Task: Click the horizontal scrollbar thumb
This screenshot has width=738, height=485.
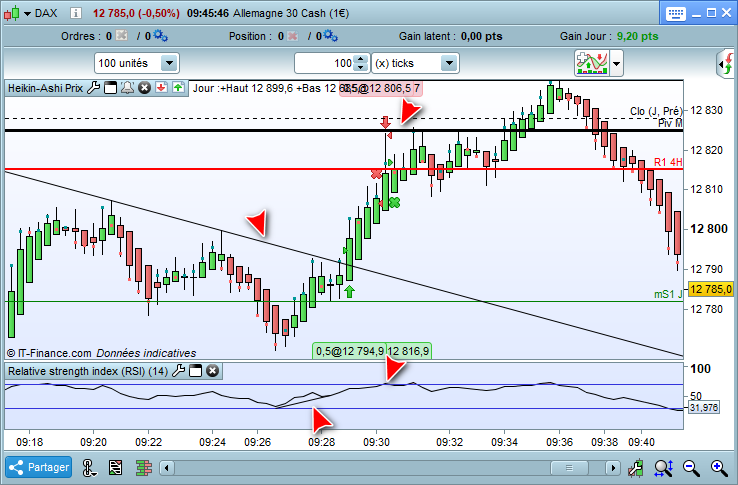Action: (569, 468)
